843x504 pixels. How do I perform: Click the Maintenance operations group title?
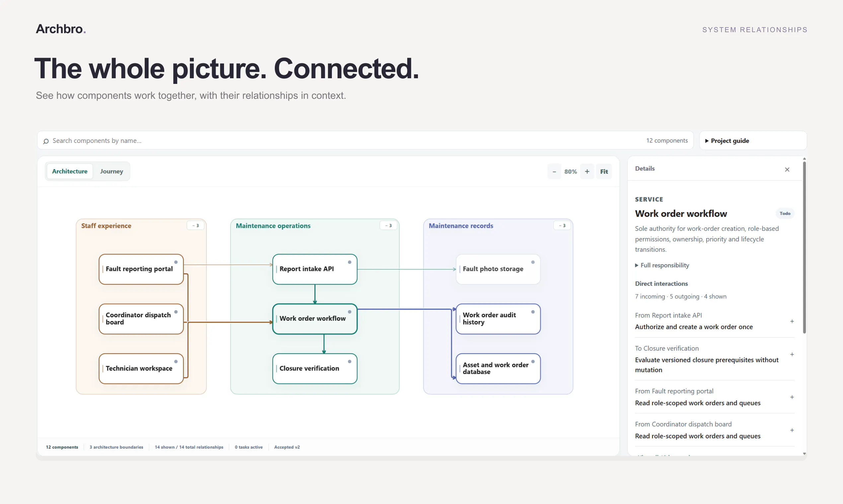[x=273, y=226]
